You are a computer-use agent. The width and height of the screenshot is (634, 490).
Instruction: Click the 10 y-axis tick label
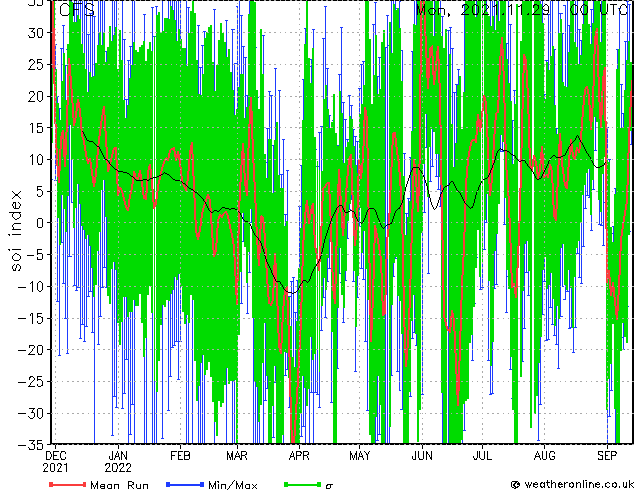[36, 159]
